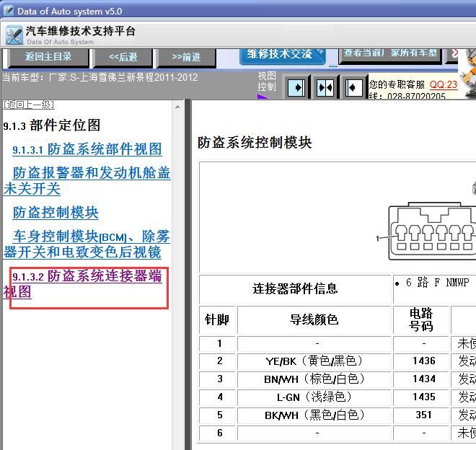Click the wrench logo of 汽车维修技术支持平台
This screenshot has width=476, height=450.
click(14, 35)
